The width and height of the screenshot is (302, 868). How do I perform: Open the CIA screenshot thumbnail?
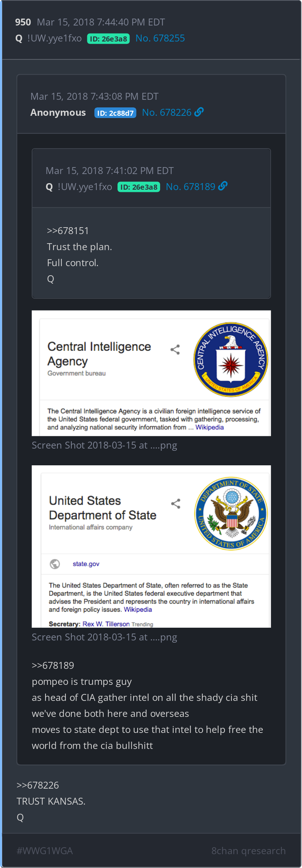151,373
